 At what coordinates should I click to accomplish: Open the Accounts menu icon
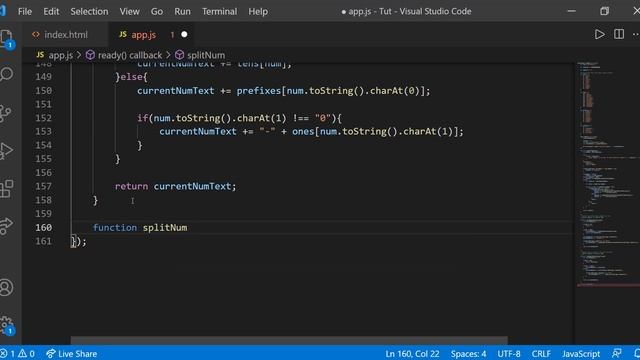pos(6,288)
